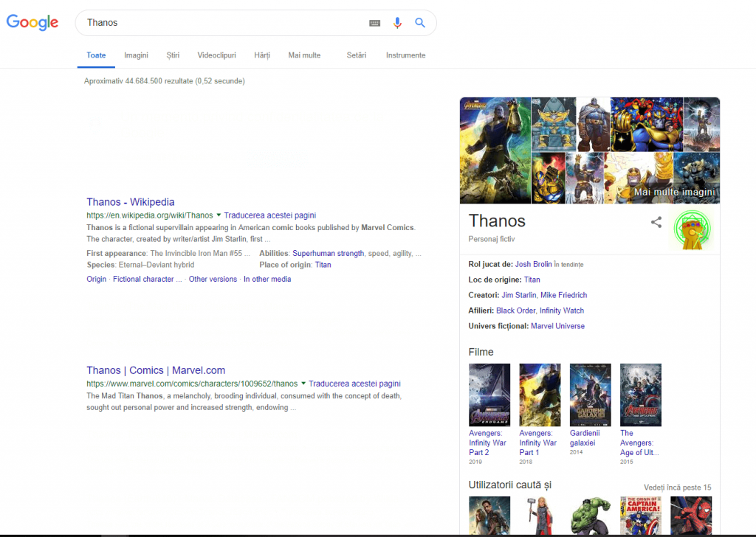The width and height of the screenshot is (756, 537).
Task: Share the Thanos knowledge panel
Action: coord(656,222)
